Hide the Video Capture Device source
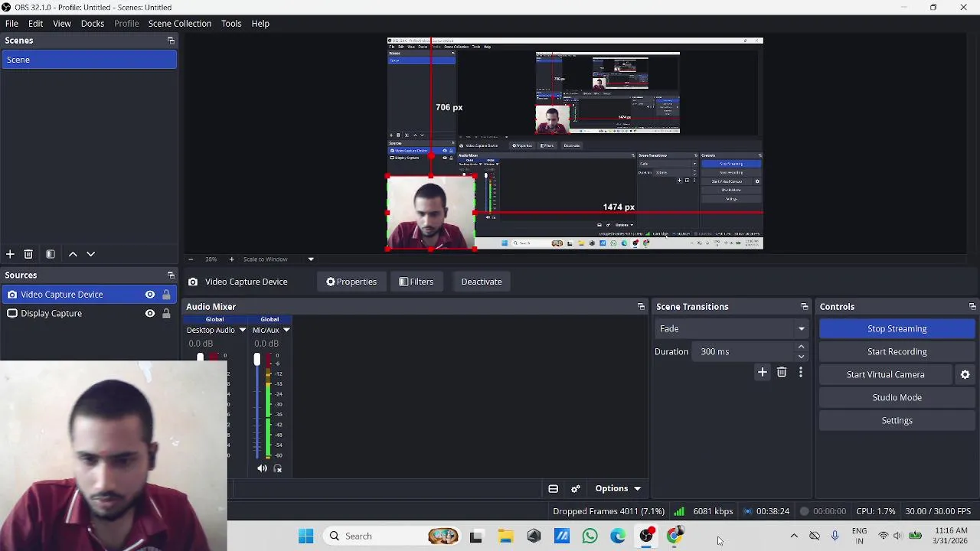This screenshot has width=980, height=551. [150, 295]
